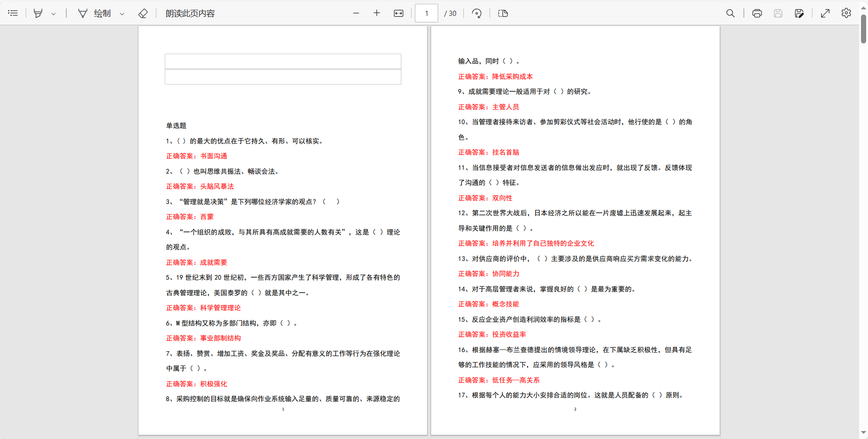Click question 6 about M型结构
The width and height of the screenshot is (868, 439).
pyautogui.click(x=231, y=323)
